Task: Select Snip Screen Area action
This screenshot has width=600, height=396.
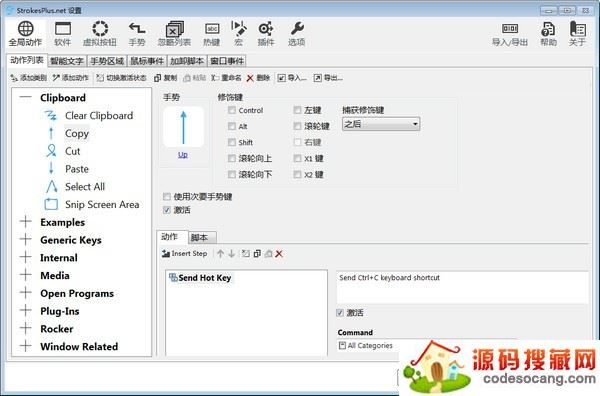Action: 102,205
